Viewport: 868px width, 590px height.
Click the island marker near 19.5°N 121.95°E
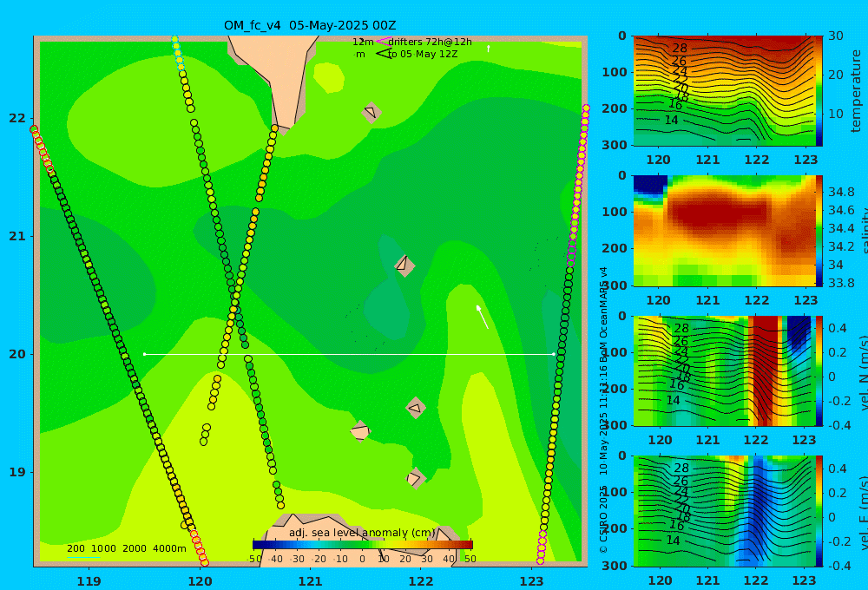point(416,409)
